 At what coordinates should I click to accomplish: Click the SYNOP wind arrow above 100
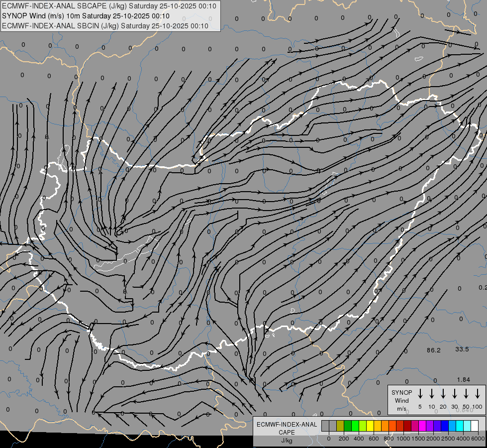(x=478, y=394)
